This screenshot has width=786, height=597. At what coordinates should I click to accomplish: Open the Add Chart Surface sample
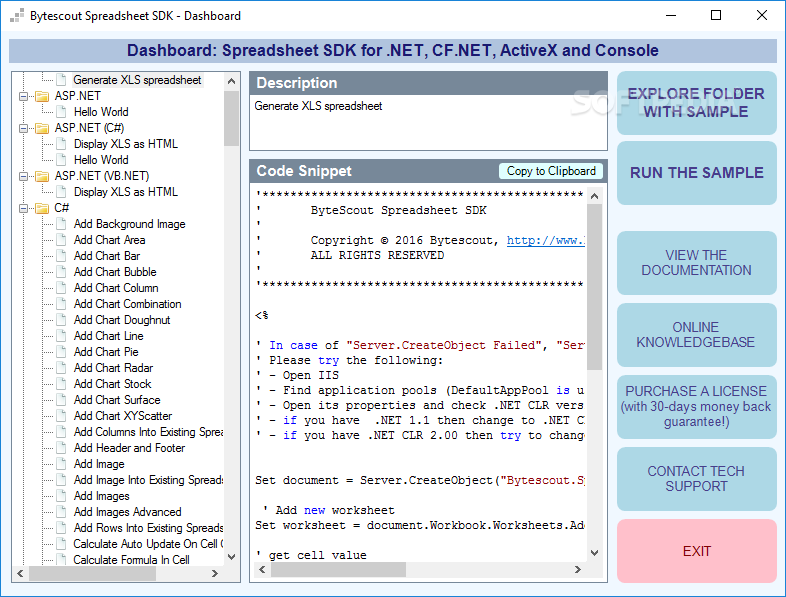pyautogui.click(x=117, y=401)
